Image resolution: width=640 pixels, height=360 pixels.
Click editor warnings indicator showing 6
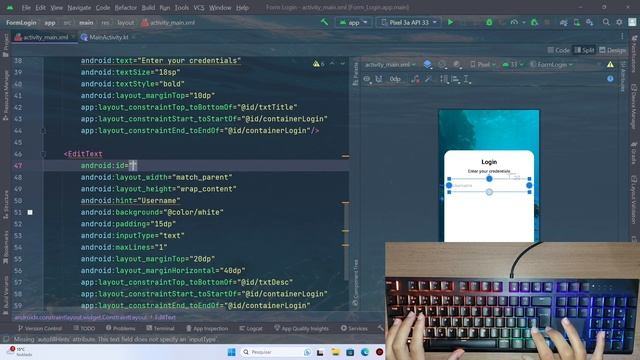point(318,64)
